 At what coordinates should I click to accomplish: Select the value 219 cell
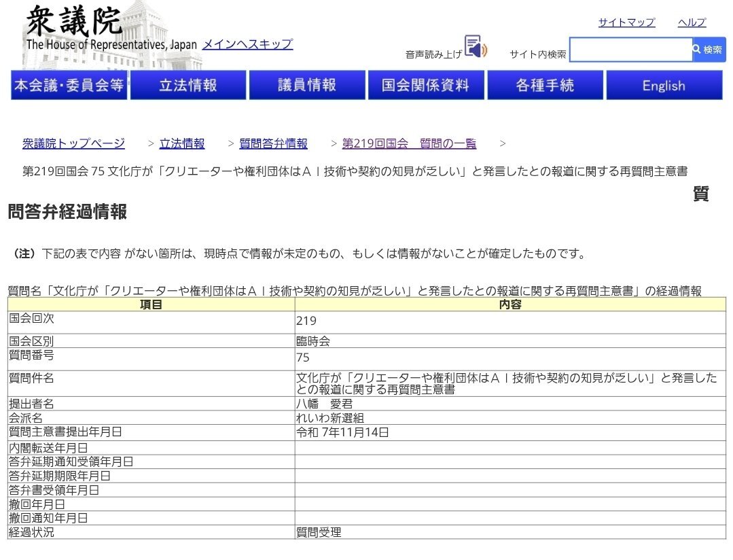(x=510, y=322)
